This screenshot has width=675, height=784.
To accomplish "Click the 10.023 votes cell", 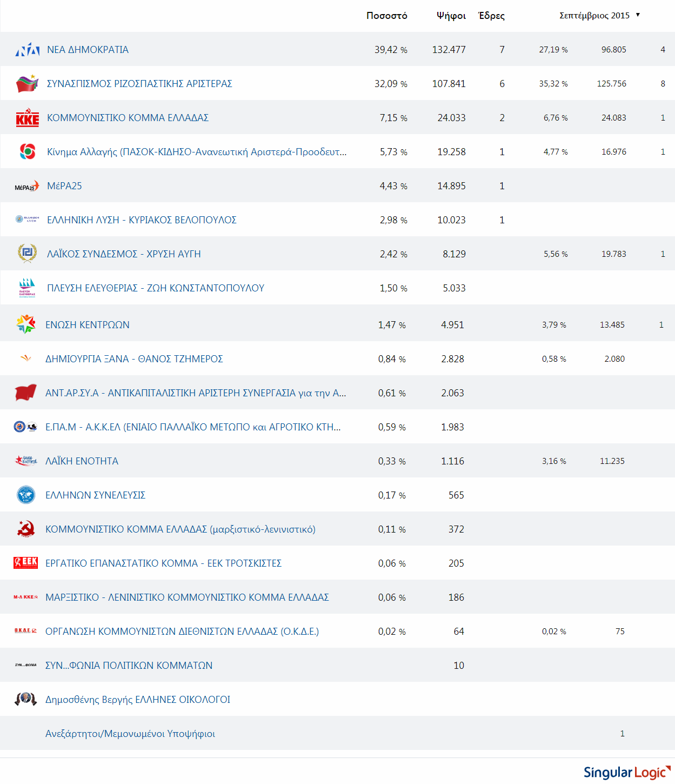I will 452,220.
